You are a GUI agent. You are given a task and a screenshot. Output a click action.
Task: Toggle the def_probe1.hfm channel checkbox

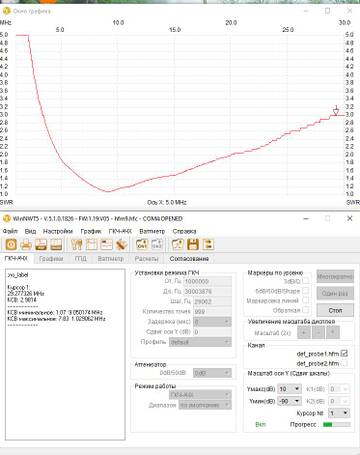pyautogui.click(x=344, y=353)
